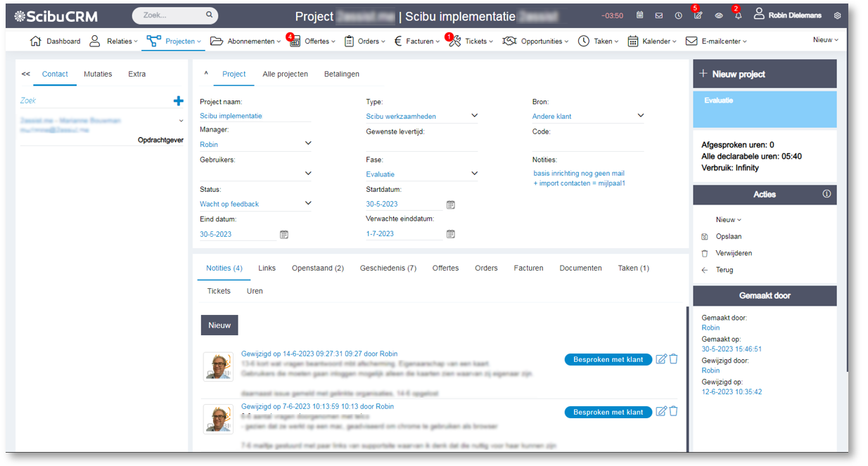This screenshot has height=466, width=868.
Task: Click the Project naam input field
Action: [x=255, y=116]
